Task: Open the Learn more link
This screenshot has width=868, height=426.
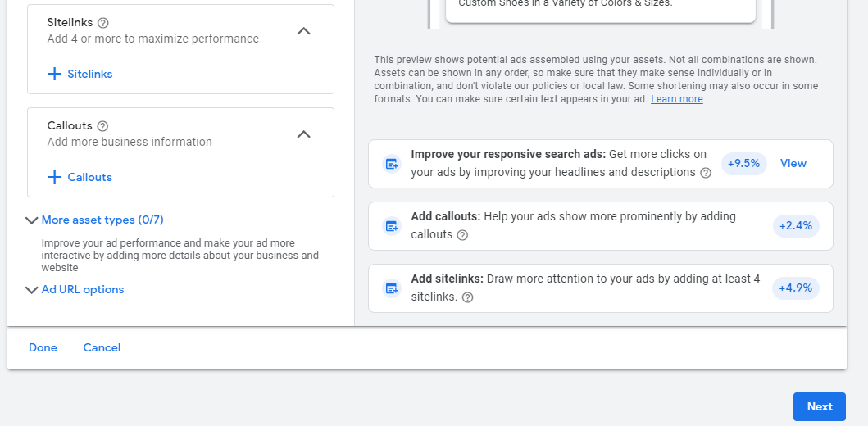Action: click(x=676, y=99)
